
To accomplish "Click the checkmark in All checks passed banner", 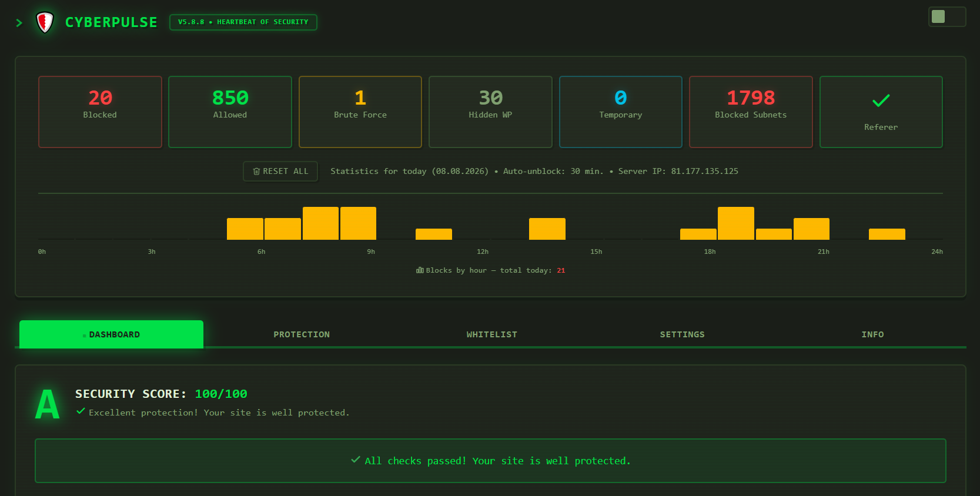I will [355, 460].
